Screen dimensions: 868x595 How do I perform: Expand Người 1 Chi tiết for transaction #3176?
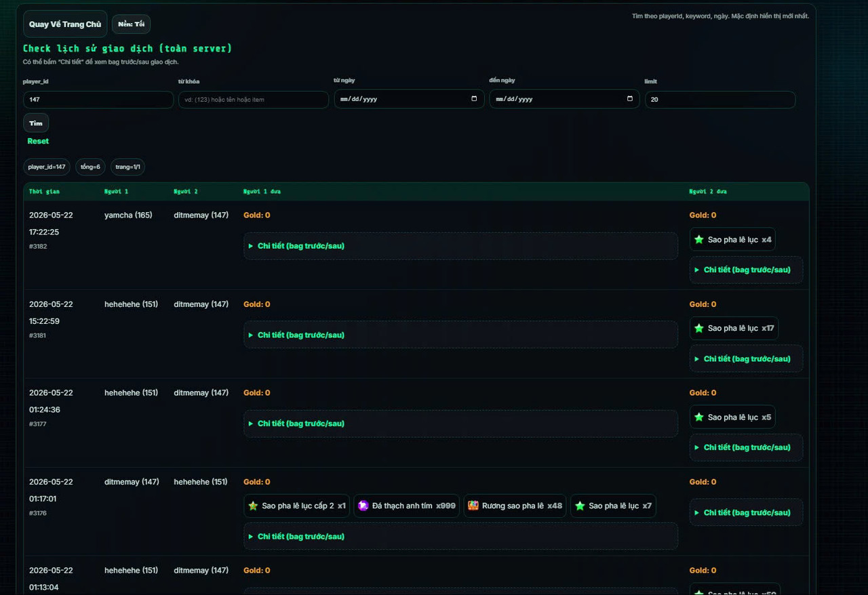click(460, 536)
